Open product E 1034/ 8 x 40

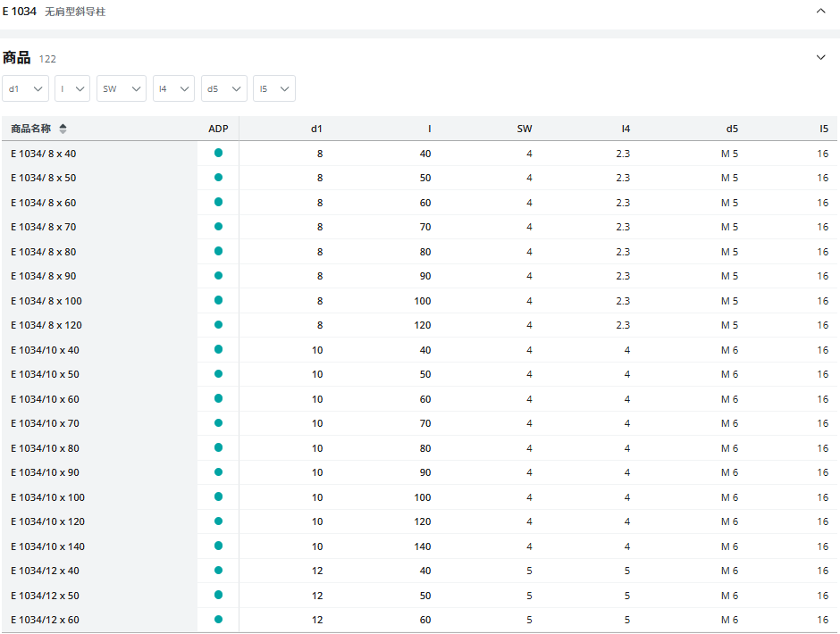point(44,154)
